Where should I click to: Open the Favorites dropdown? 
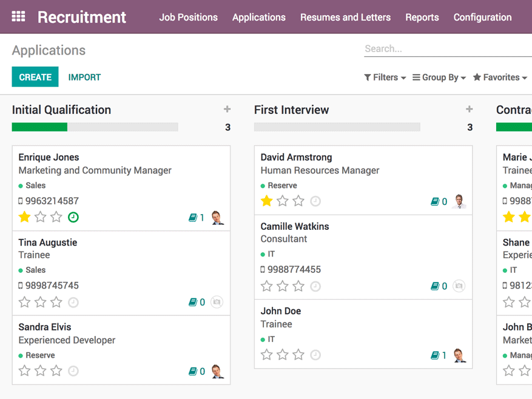500,78
